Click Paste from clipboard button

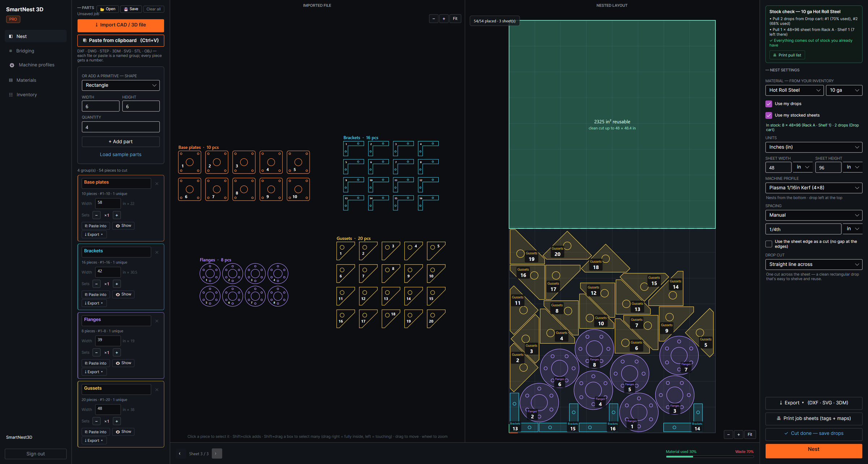120,40
